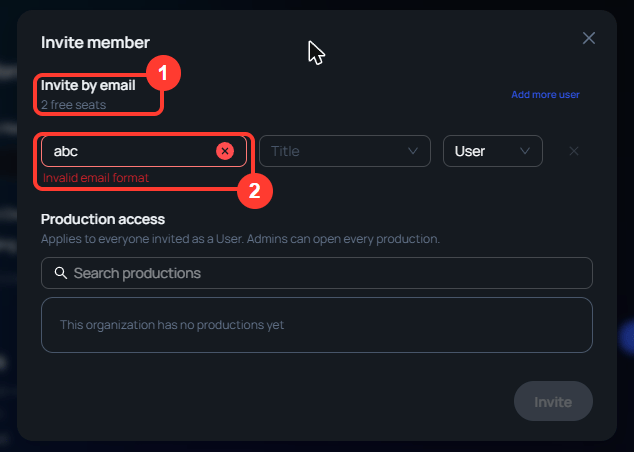Image resolution: width=634 pixels, height=452 pixels.
Task: Remove the invited user row
Action: click(574, 151)
